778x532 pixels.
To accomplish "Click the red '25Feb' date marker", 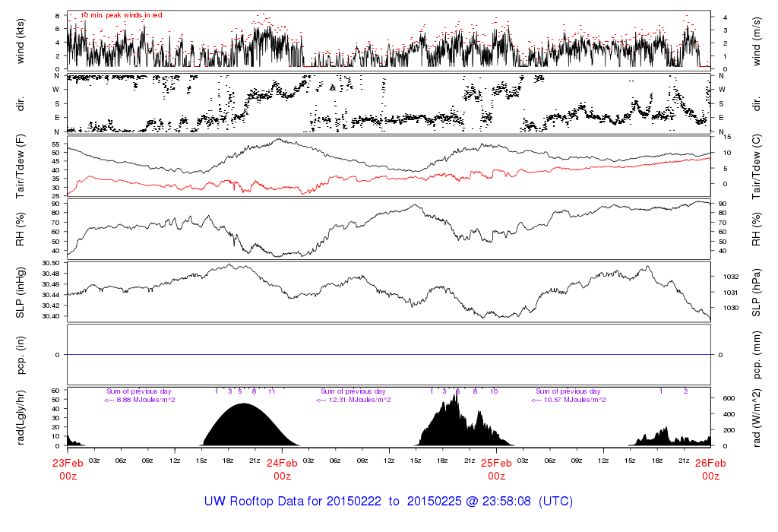I will coord(496,463).
